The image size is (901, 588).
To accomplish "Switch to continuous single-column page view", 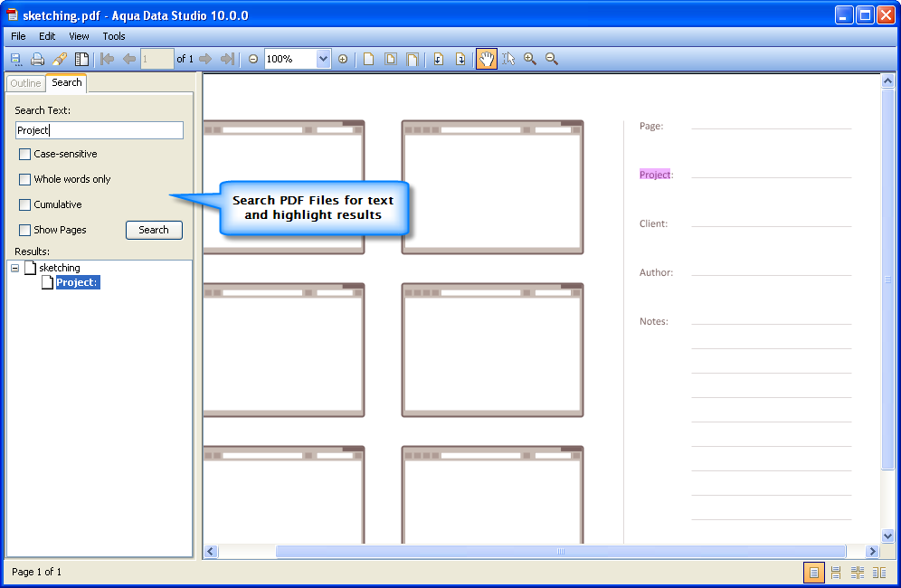I will (x=836, y=573).
